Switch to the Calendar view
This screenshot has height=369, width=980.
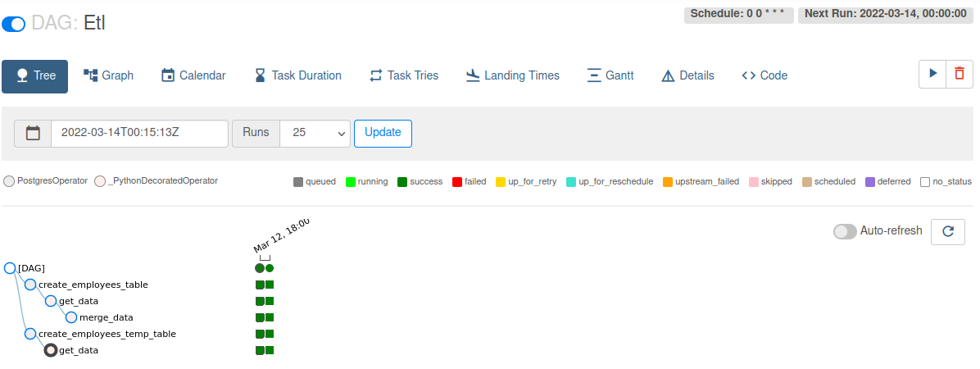pos(193,75)
